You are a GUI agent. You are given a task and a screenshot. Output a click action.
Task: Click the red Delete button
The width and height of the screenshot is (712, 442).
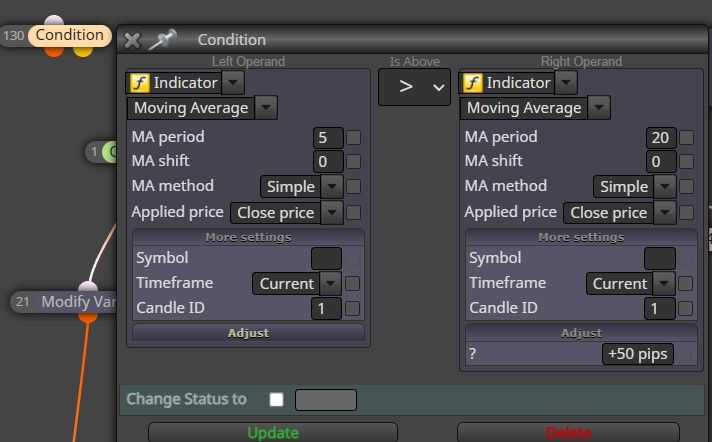coord(569,432)
